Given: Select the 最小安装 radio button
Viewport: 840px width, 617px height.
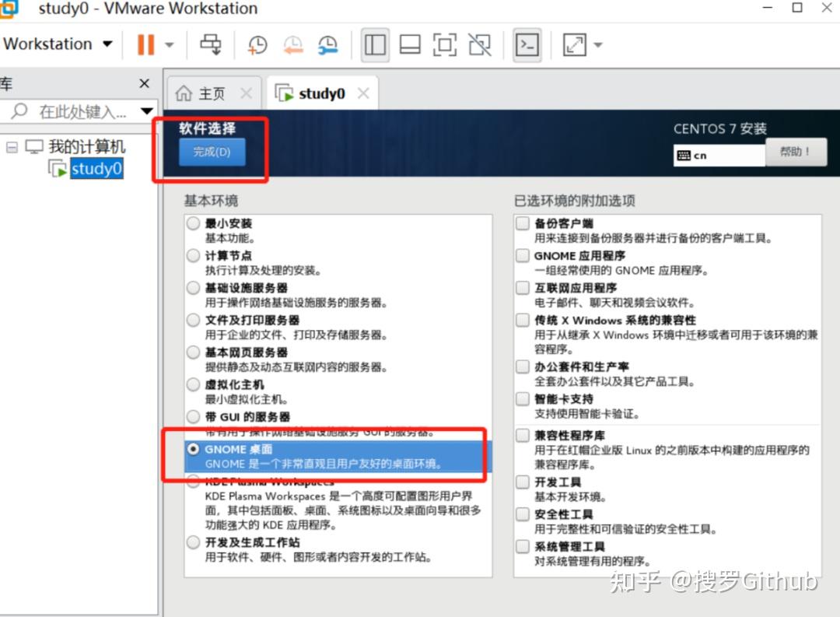Looking at the screenshot, I should (194, 223).
